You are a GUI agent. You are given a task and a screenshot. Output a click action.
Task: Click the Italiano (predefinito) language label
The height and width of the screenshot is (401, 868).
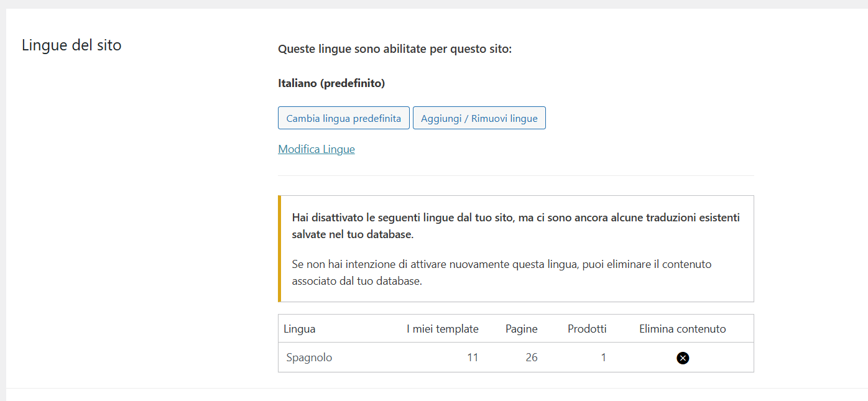coord(331,83)
